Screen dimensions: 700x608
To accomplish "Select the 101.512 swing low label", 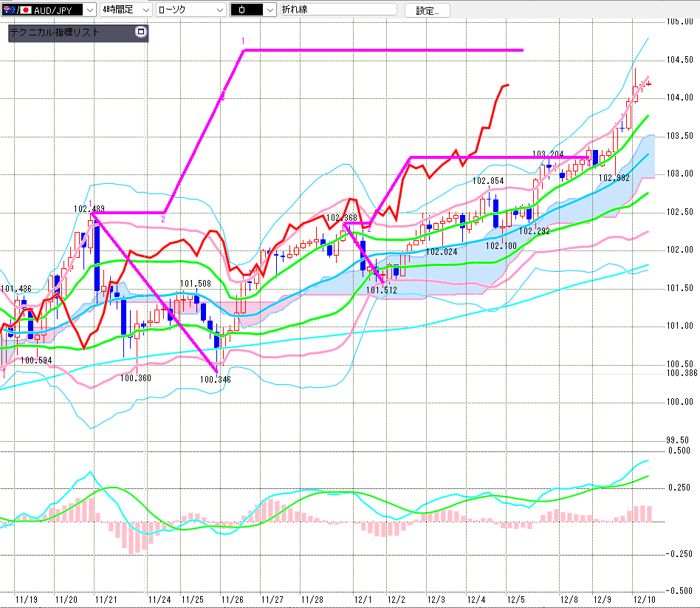I will pos(382,290).
